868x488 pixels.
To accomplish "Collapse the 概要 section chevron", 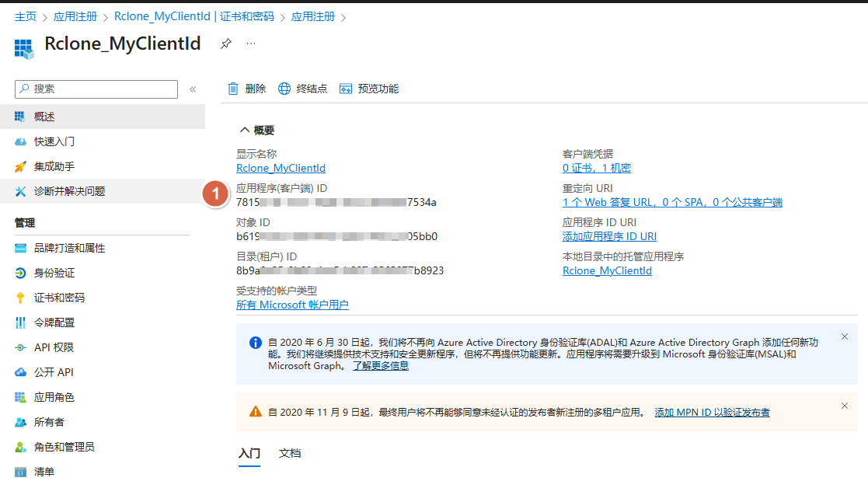I will pyautogui.click(x=245, y=130).
